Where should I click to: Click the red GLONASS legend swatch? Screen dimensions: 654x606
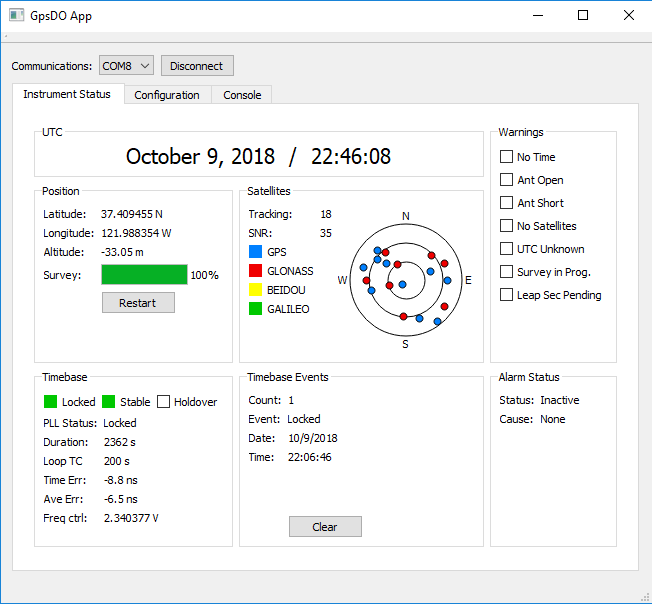255,271
